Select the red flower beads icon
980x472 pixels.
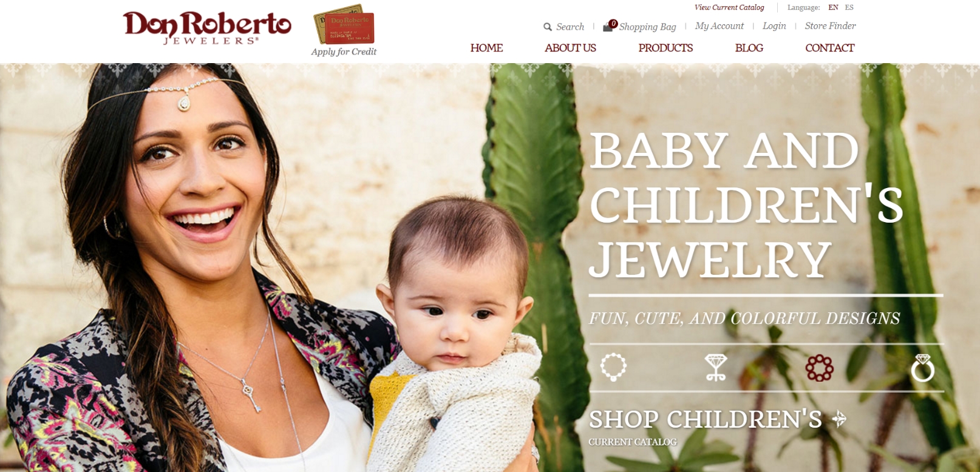click(819, 368)
